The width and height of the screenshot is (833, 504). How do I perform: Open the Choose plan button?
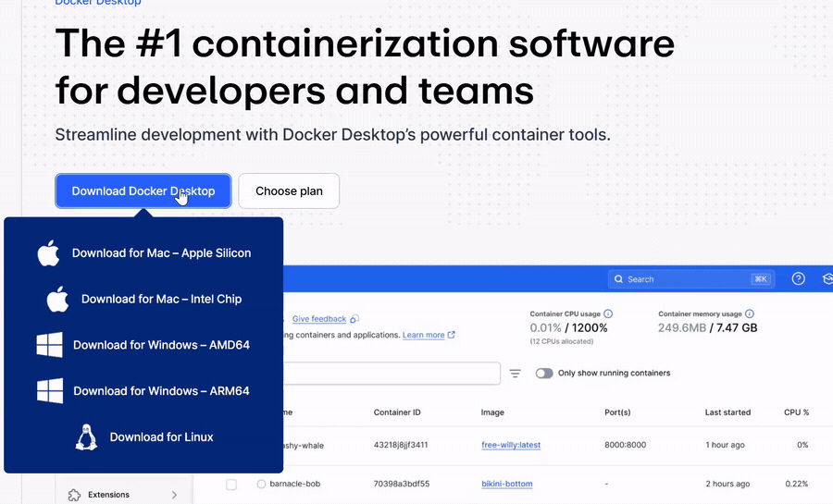pyautogui.click(x=289, y=191)
